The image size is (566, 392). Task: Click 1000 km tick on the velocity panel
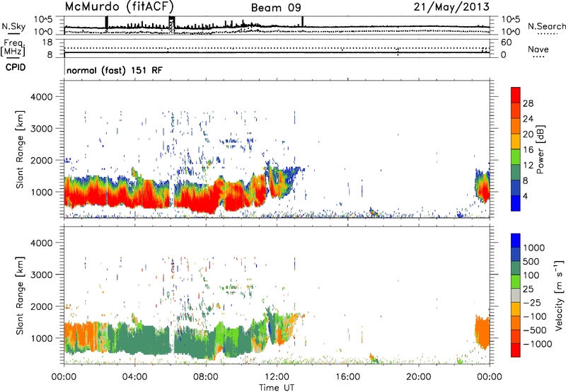click(x=41, y=338)
